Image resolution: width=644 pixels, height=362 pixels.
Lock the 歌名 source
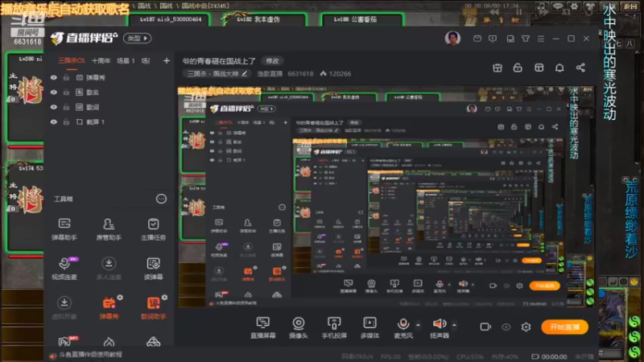[x=66, y=93]
